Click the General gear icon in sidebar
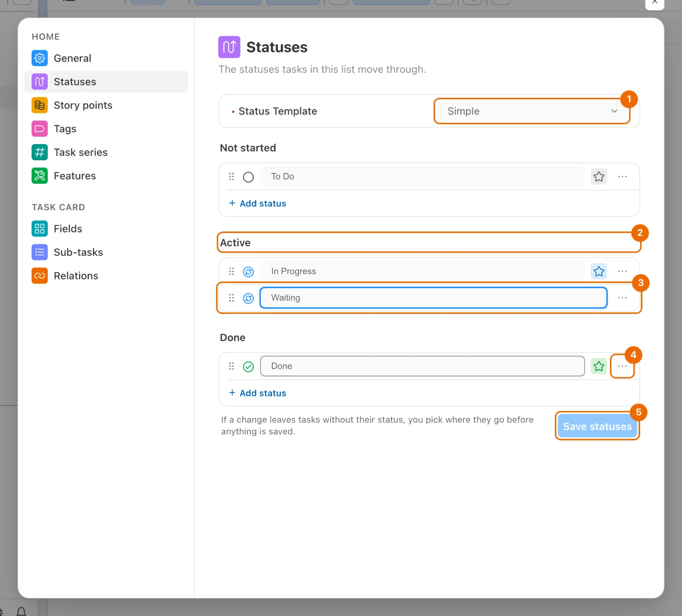682x616 pixels. coord(40,58)
